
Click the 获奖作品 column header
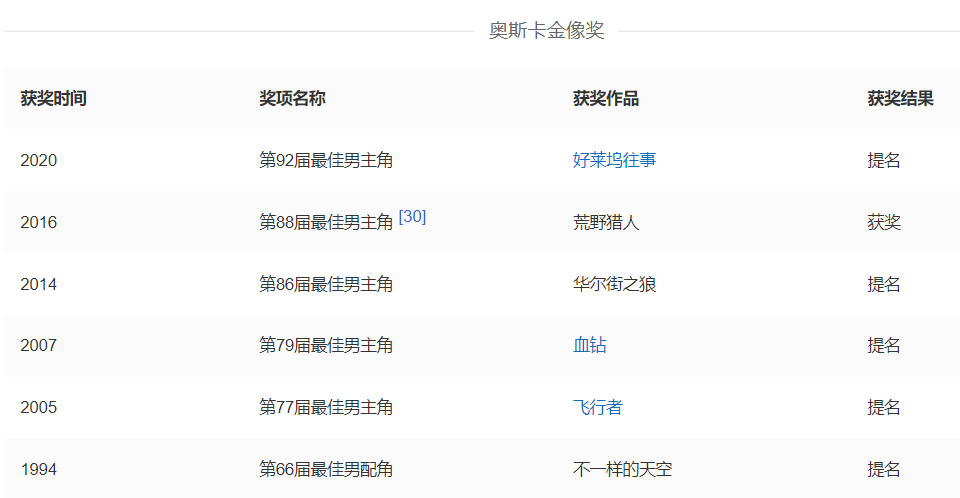(x=606, y=99)
